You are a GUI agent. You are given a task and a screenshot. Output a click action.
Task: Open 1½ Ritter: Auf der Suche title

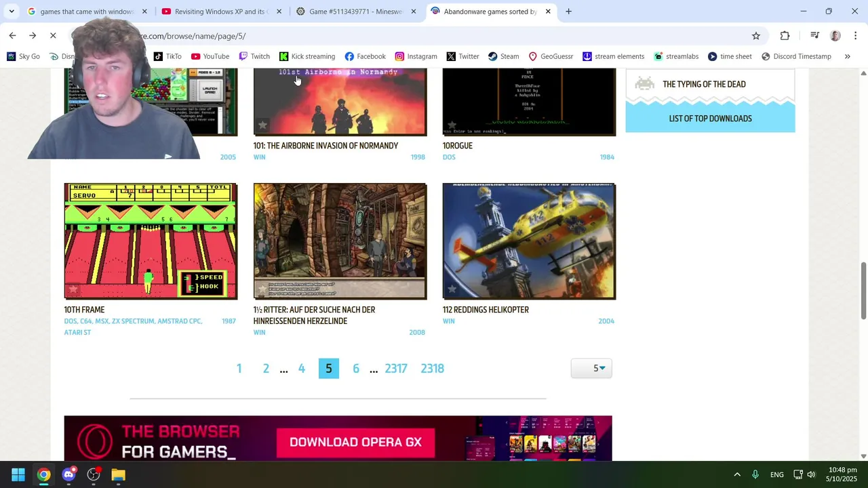coord(314,315)
